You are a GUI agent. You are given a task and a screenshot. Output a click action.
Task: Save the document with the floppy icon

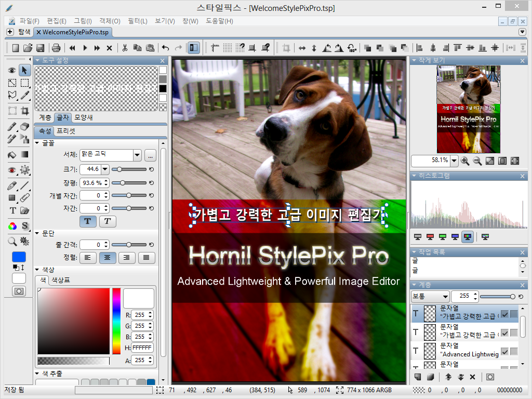coord(41,48)
